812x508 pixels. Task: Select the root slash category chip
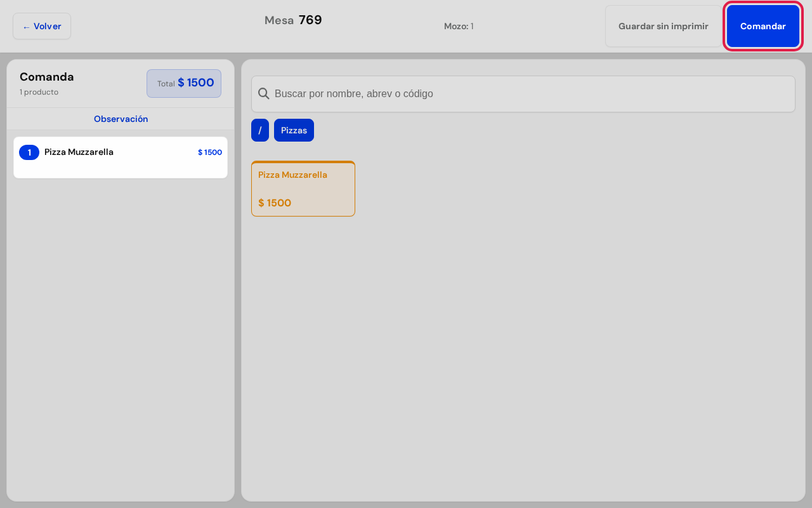pyautogui.click(x=260, y=130)
